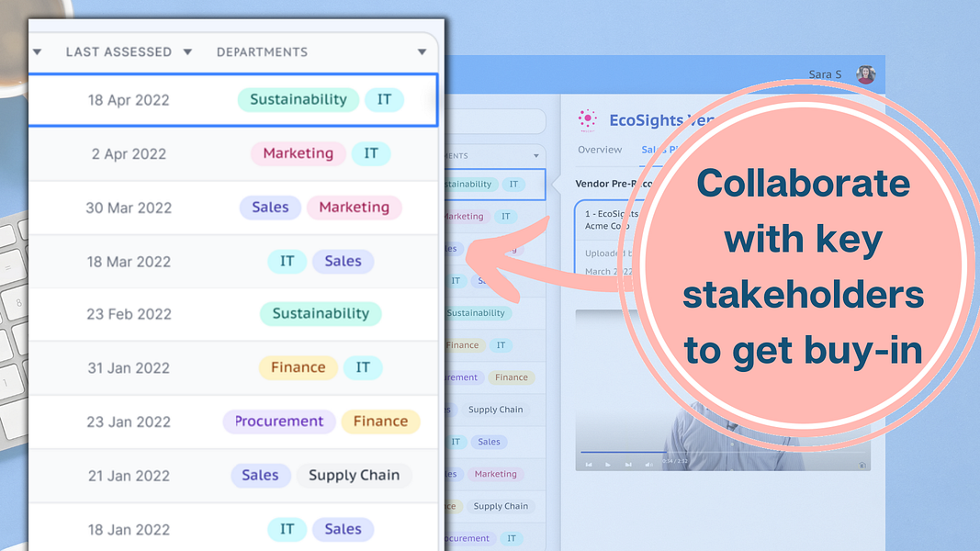Play the vendor video
Screen dimensions: 980x551
tap(608, 464)
